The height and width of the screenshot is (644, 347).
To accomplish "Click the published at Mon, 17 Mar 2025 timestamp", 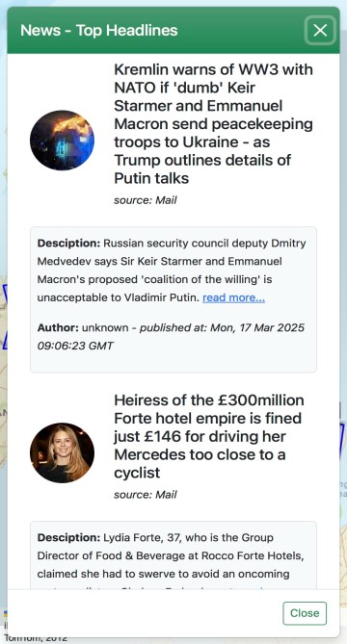I will tap(222, 327).
